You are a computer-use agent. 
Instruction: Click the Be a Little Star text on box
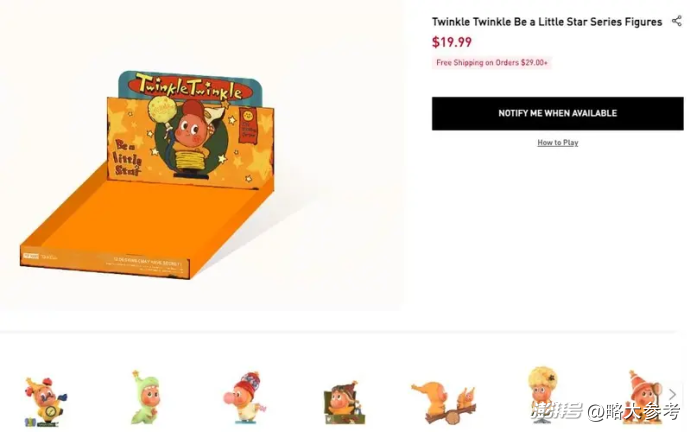(128, 157)
